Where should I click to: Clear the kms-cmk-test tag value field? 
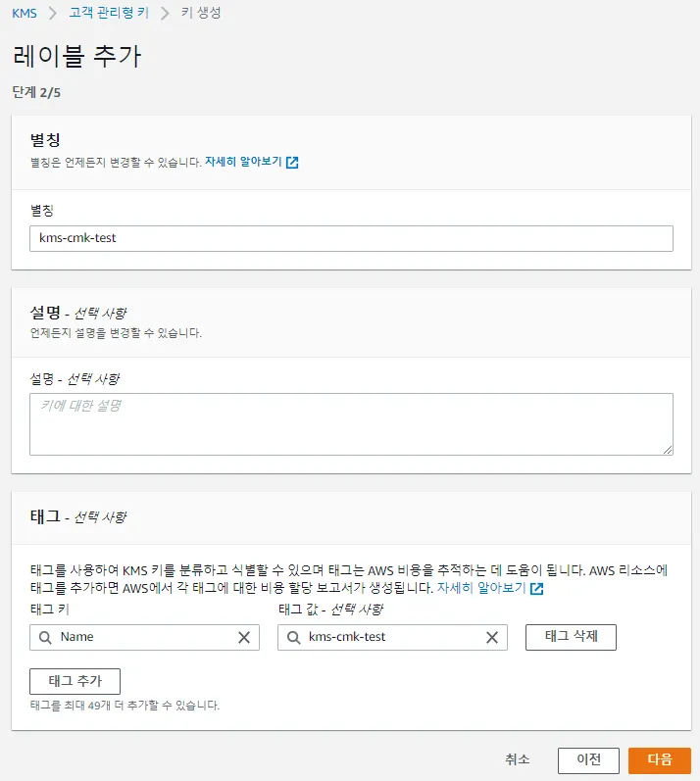tap(492, 637)
